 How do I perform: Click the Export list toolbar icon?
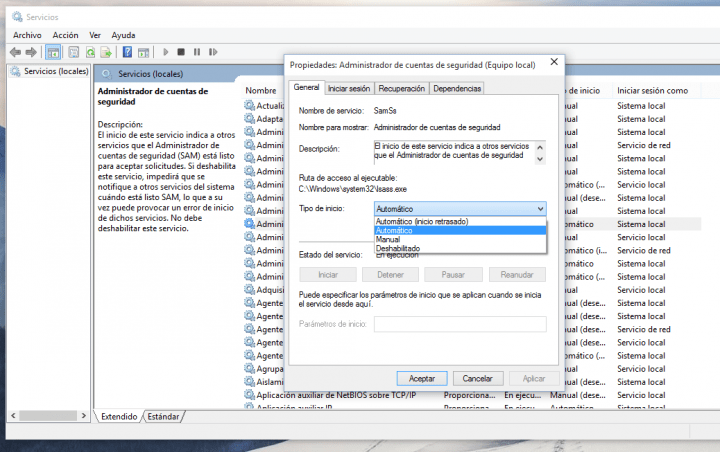tap(106, 52)
